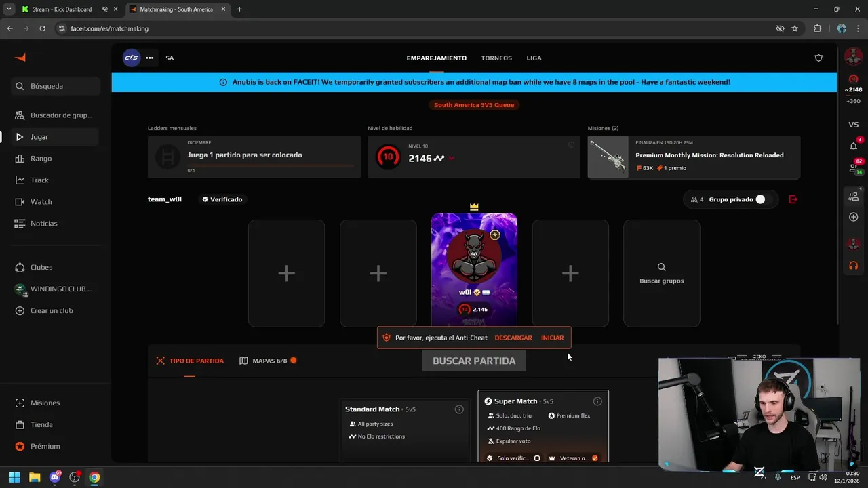
Task: Choose the Super Match card
Action: click(x=543, y=426)
